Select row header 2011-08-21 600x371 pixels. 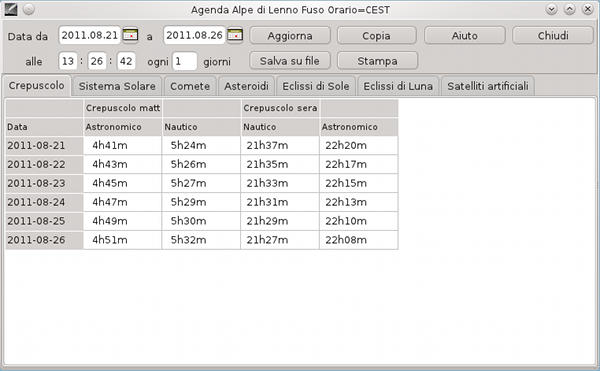pyautogui.click(x=44, y=146)
